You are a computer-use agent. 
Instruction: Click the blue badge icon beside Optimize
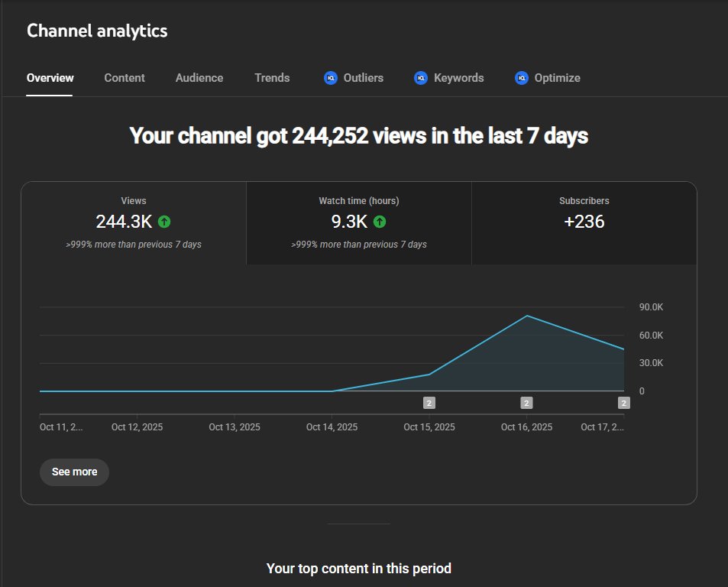click(521, 77)
